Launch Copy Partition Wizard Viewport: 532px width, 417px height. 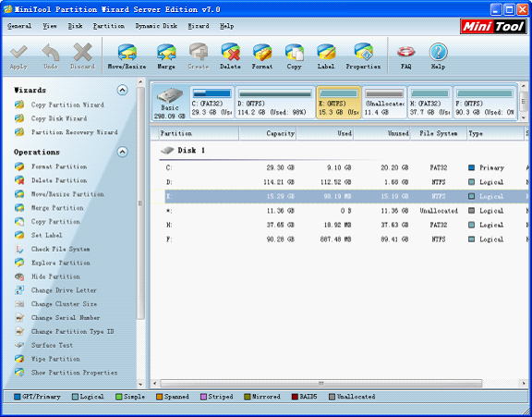pos(67,104)
